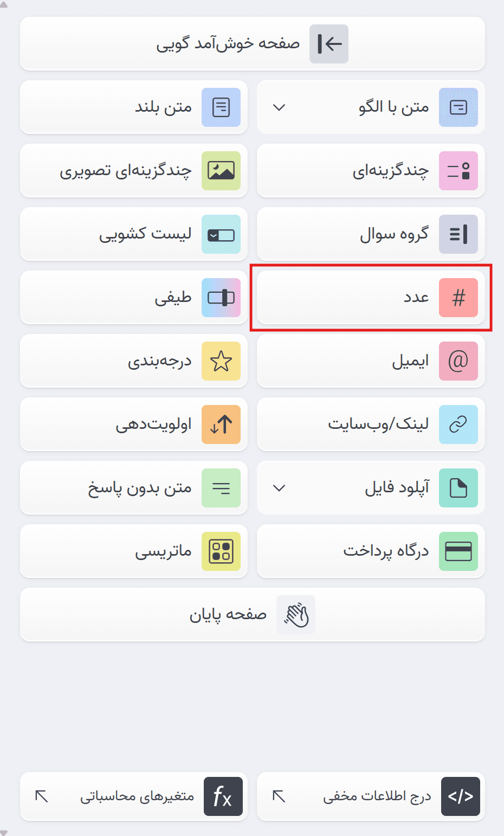The image size is (504, 836).
Task: Open the File Upload dropdown chevron
Action: point(279,488)
